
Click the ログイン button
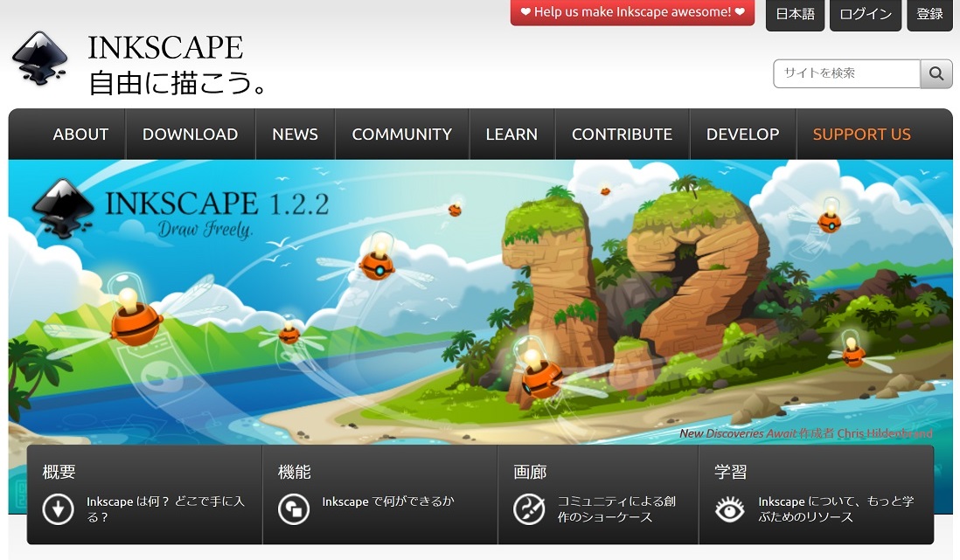[866, 14]
